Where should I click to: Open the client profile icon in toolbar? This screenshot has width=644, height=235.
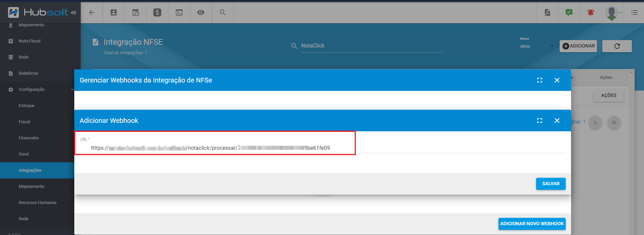(114, 12)
